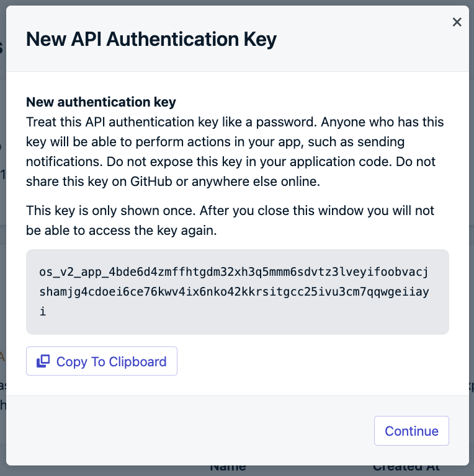Click the Continue button
The image size is (474, 476).
coord(411,431)
